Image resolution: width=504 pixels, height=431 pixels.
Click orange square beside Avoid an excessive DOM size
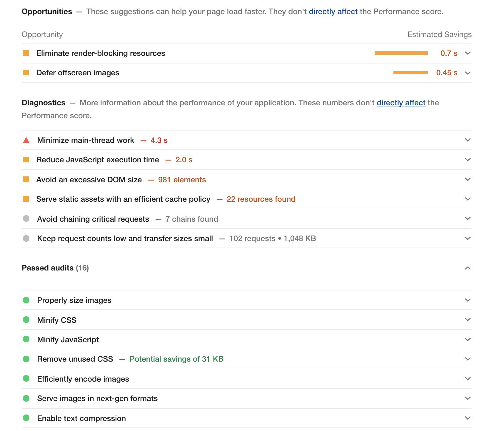point(26,179)
